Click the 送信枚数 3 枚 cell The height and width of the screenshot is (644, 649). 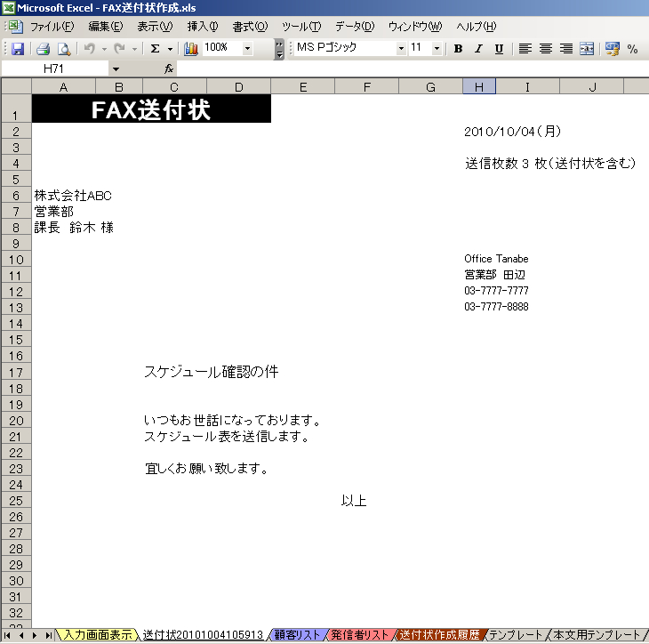[x=550, y=164]
